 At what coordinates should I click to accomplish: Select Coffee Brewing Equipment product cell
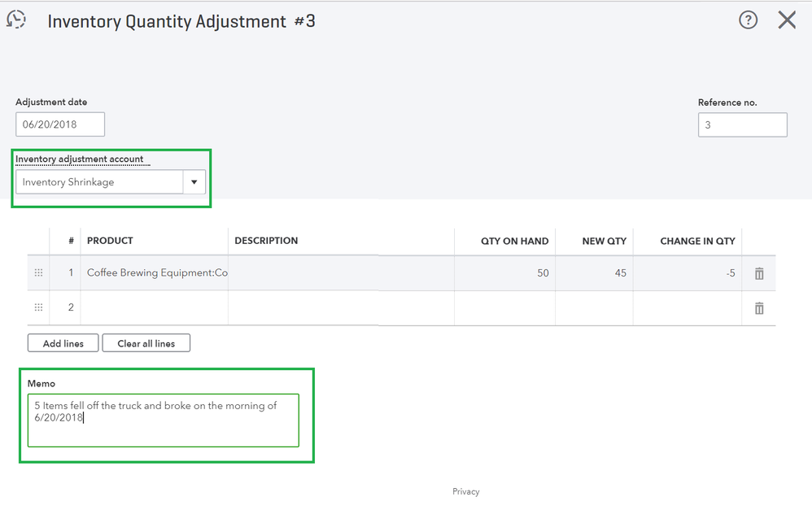coord(155,273)
